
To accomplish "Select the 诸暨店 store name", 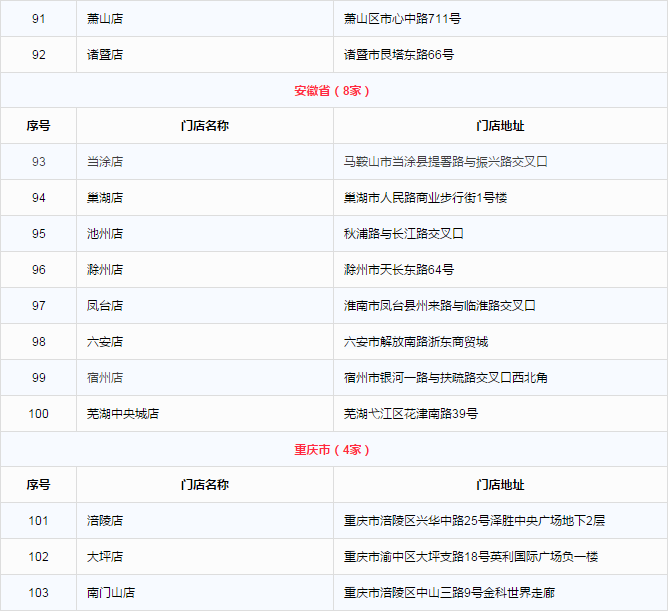I will [105, 55].
